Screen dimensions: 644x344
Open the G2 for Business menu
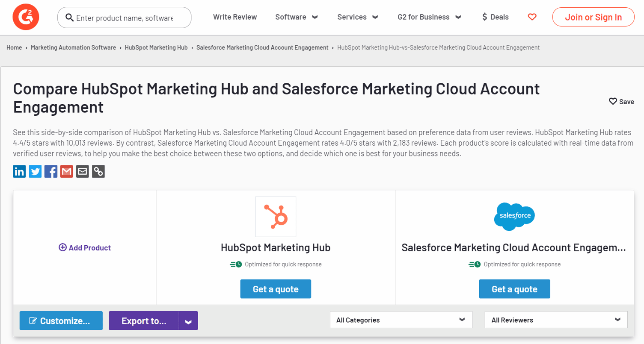pos(429,17)
